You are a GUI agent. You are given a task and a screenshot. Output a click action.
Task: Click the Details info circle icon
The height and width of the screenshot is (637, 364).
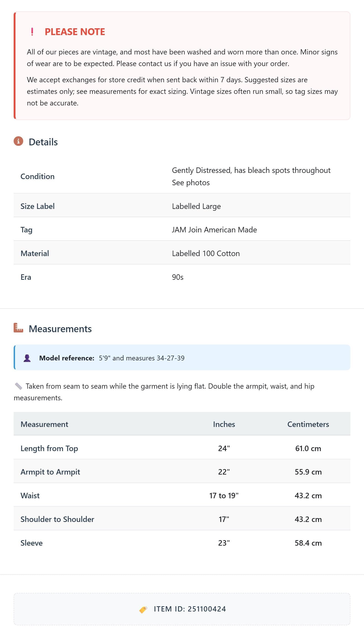[18, 141]
